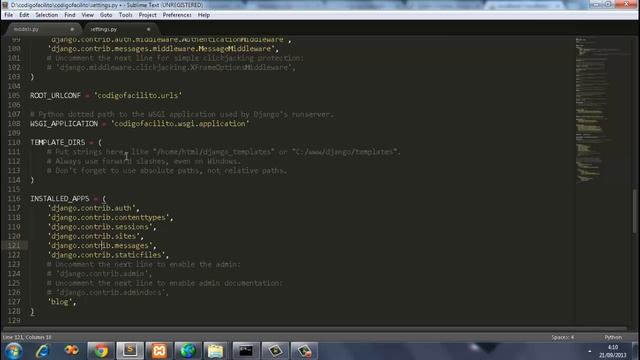Open the XAMPP control panel taskbar icon
This screenshot has width=640, height=360.
pos(159,351)
